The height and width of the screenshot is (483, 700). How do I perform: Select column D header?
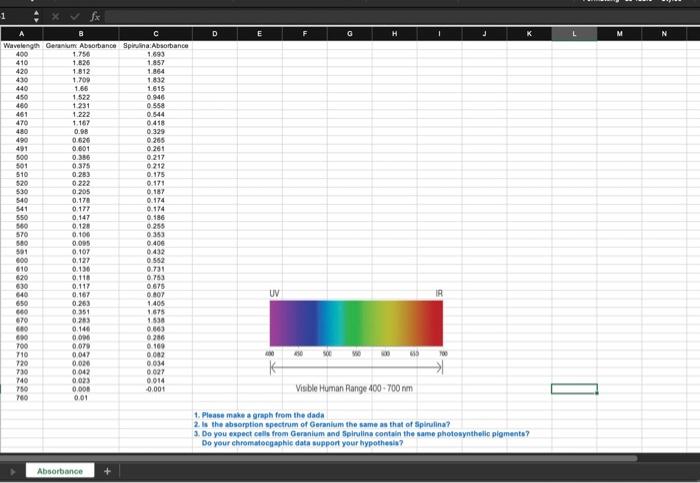(215, 33)
